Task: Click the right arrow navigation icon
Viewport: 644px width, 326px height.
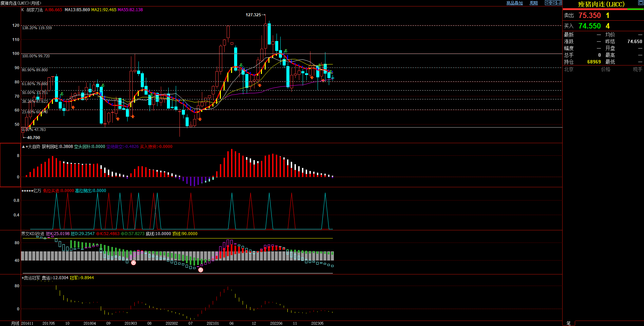Action: coord(553,3)
